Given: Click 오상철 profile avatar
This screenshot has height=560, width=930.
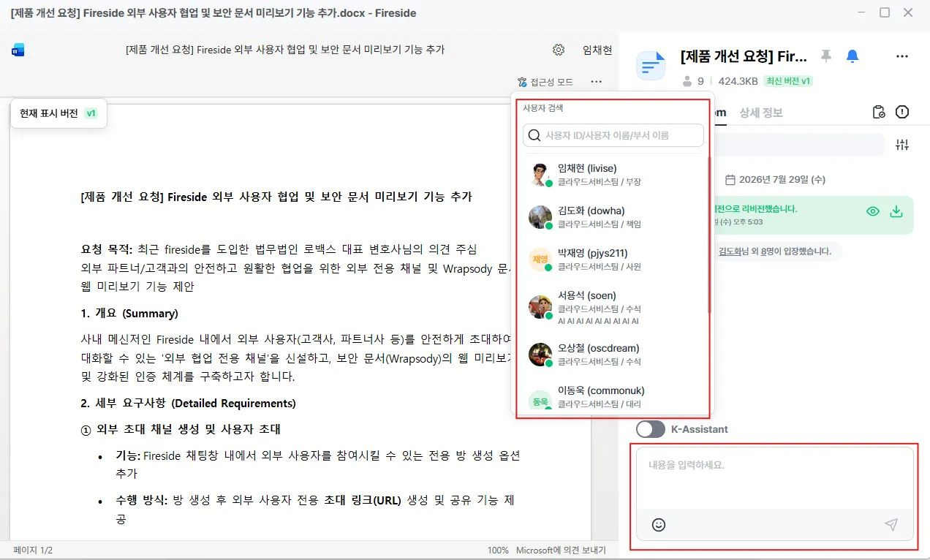Looking at the screenshot, I should pos(540,355).
